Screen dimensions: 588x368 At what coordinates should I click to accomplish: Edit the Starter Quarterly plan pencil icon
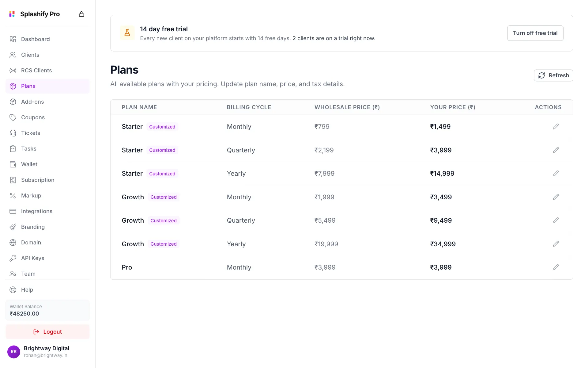pos(556,150)
